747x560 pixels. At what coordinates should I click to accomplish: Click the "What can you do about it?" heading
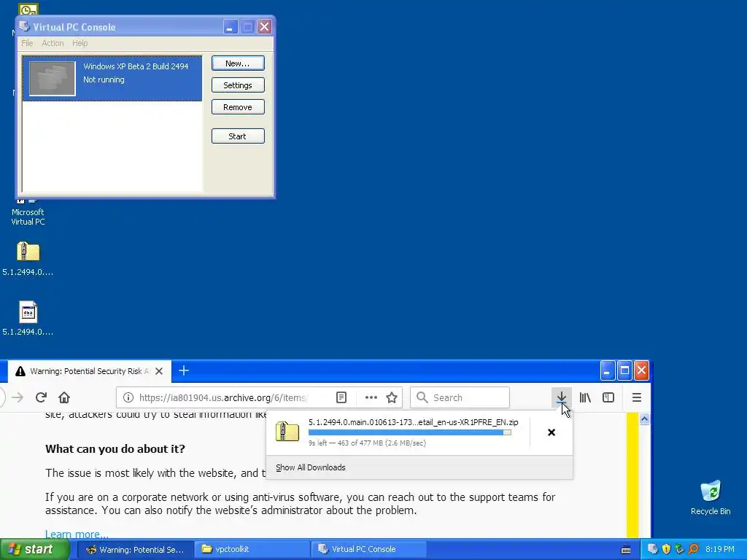point(115,449)
